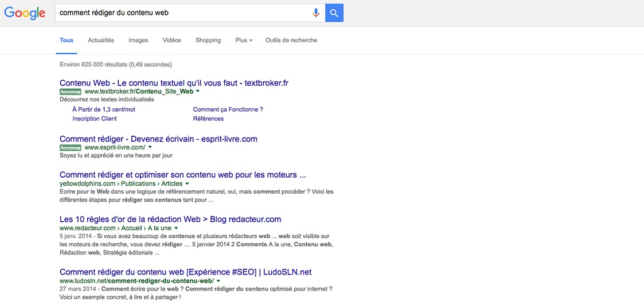The width and height of the screenshot is (644, 306).
Task: Open Les 10 règles d'or result
Action: (170, 219)
